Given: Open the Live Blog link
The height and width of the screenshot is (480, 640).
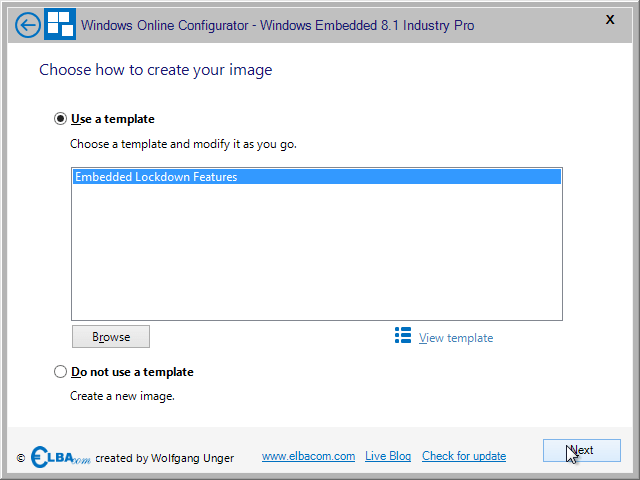Looking at the screenshot, I should coord(388,456).
